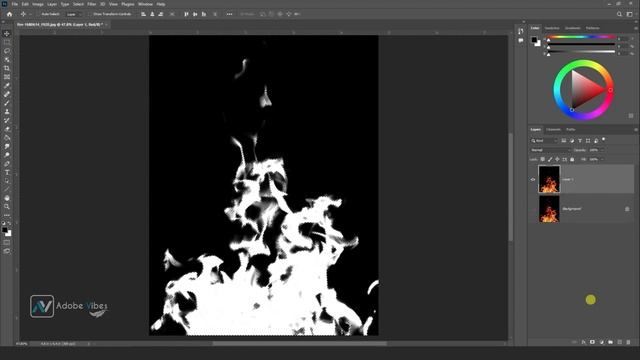Toggle Lock image pixels brush icon

point(550,159)
